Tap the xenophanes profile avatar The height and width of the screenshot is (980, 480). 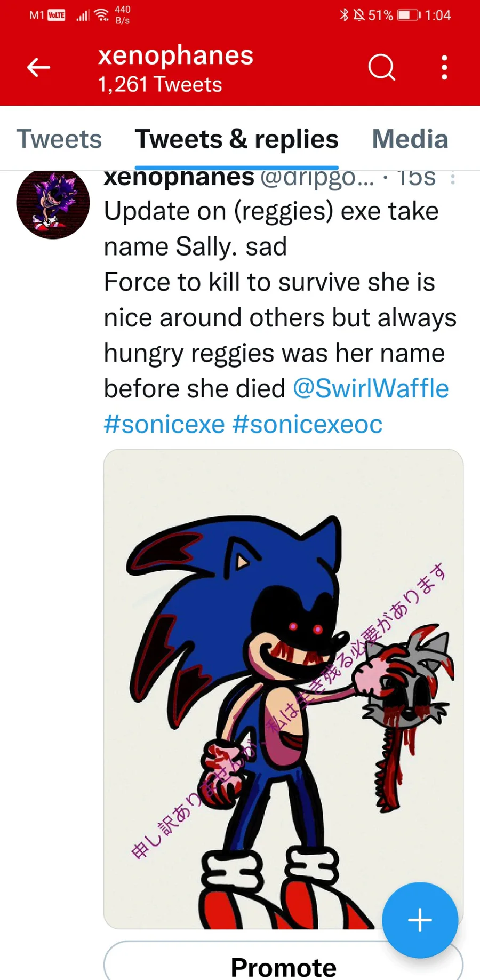(53, 204)
